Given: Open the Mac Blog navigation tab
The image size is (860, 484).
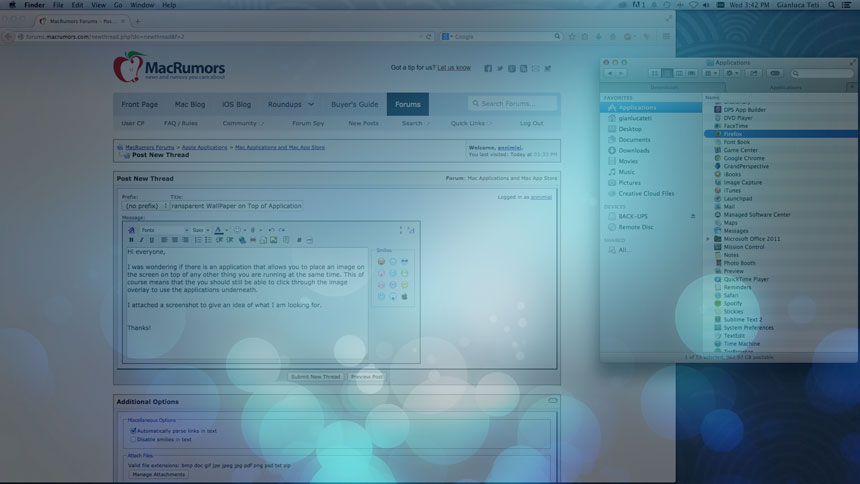Looking at the screenshot, I should 190,104.
